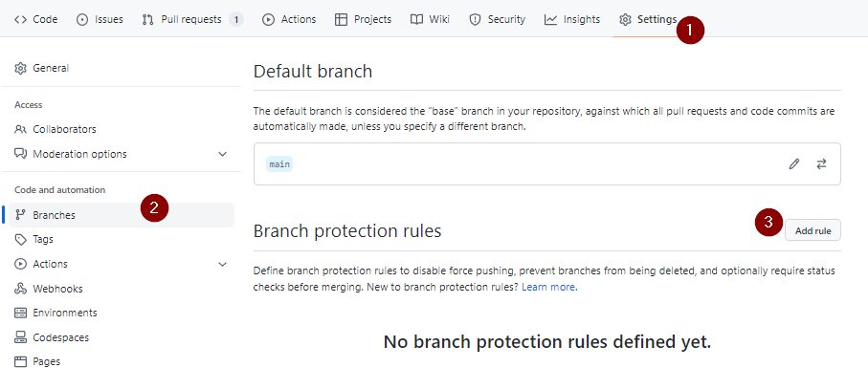Switch to the Code tab

36,19
